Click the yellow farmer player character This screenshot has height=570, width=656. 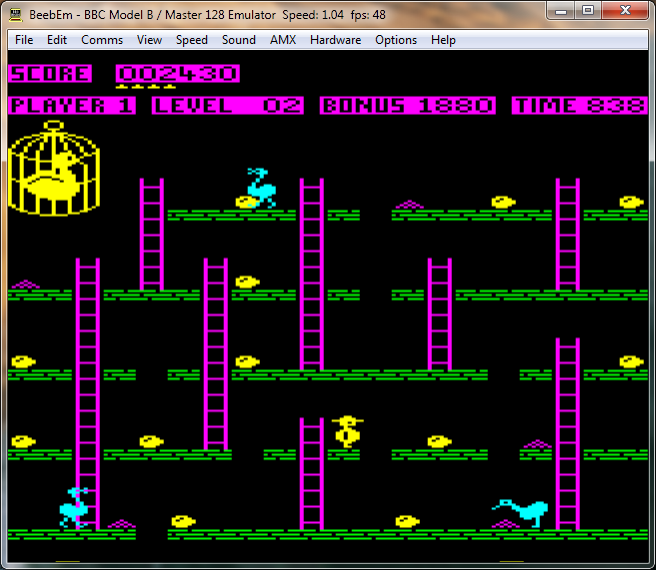pyautogui.click(x=347, y=432)
